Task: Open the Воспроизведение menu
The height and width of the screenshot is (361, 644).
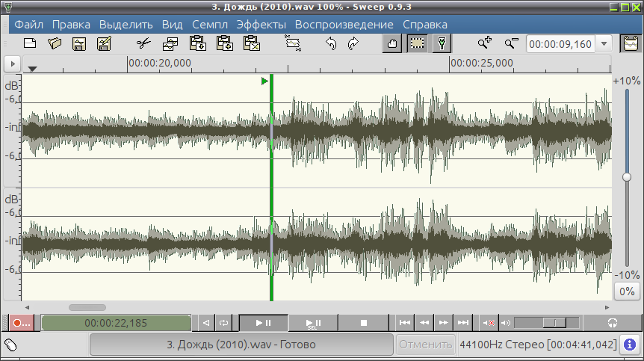Action: pyautogui.click(x=344, y=25)
